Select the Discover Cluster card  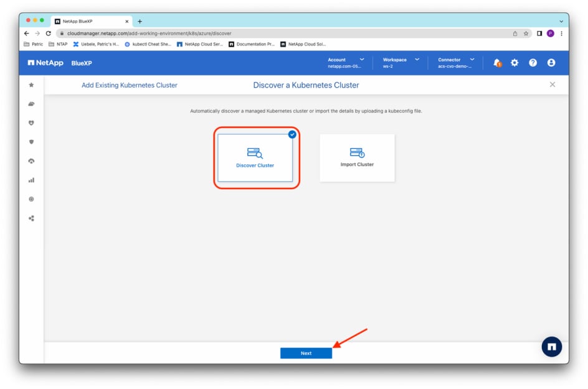click(x=255, y=157)
